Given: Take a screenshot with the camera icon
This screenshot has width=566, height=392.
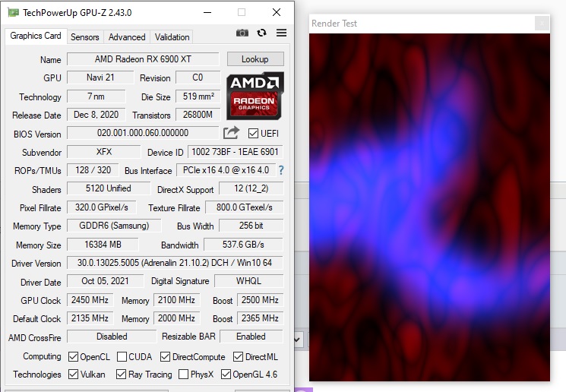Looking at the screenshot, I should click(x=242, y=33).
